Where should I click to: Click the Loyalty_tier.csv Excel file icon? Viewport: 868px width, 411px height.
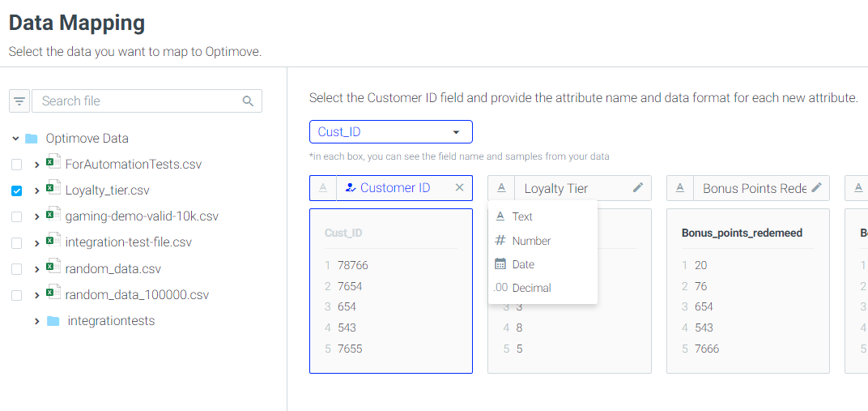click(x=53, y=188)
